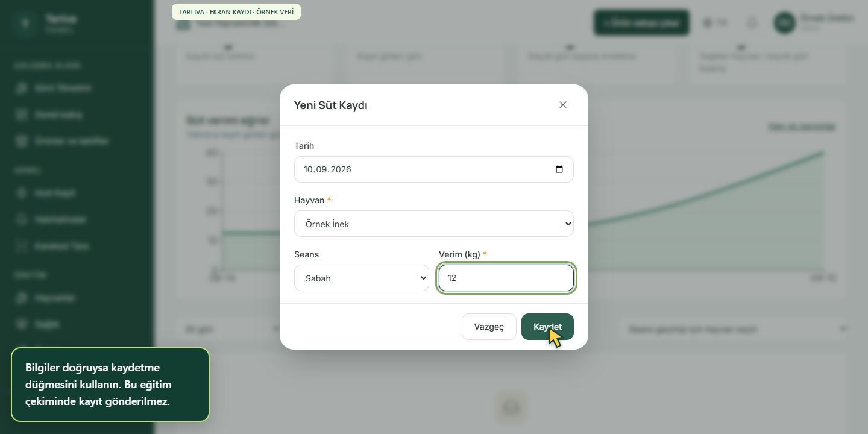Click the Seans field label
This screenshot has width=868, height=434.
(306, 254)
